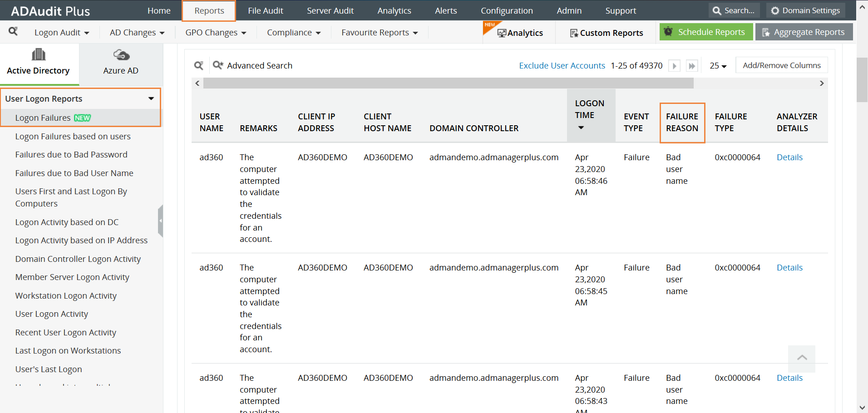This screenshot has width=868, height=413.
Task: Click the Domain Settings gear icon
Action: [x=775, y=10]
